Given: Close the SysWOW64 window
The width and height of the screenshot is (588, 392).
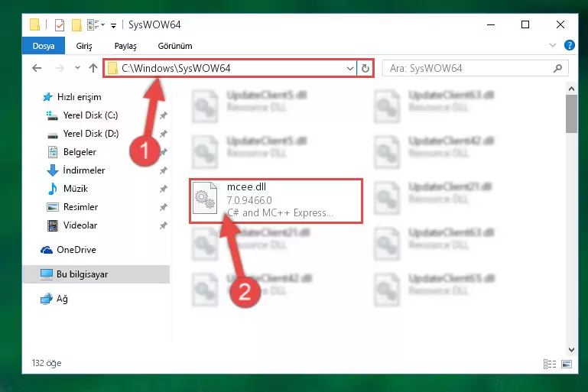Looking at the screenshot, I should click(560, 24).
